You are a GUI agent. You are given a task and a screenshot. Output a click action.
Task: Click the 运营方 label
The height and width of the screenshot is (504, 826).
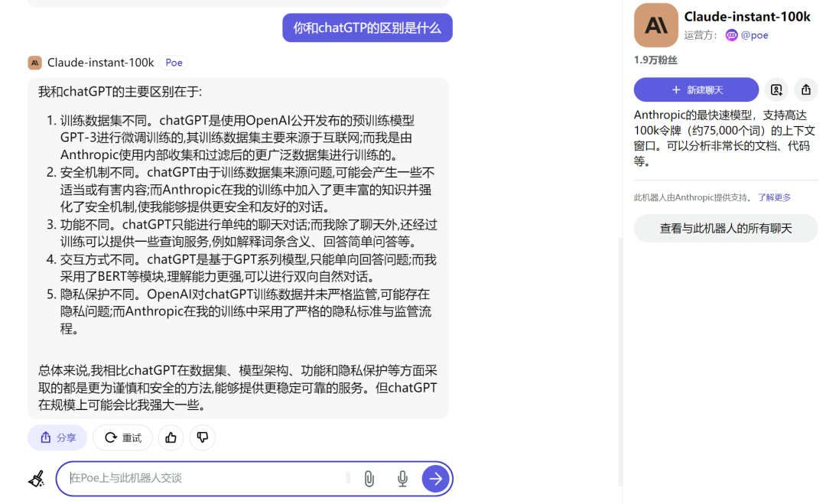tap(701, 35)
